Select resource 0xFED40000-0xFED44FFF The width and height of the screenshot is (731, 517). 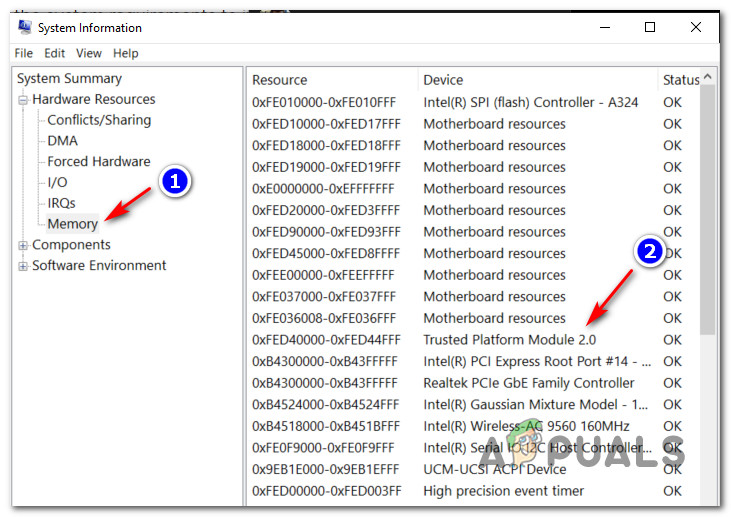(326, 340)
